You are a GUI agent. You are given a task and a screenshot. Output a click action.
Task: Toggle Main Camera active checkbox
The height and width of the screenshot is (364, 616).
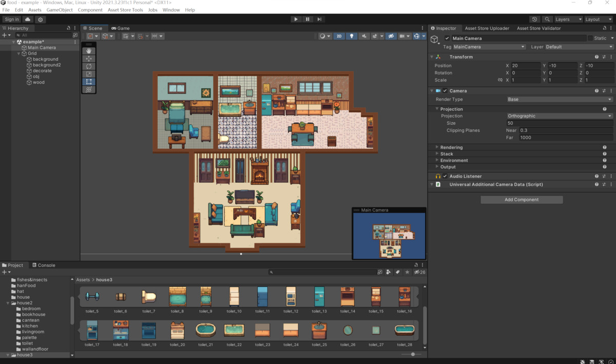pos(447,39)
